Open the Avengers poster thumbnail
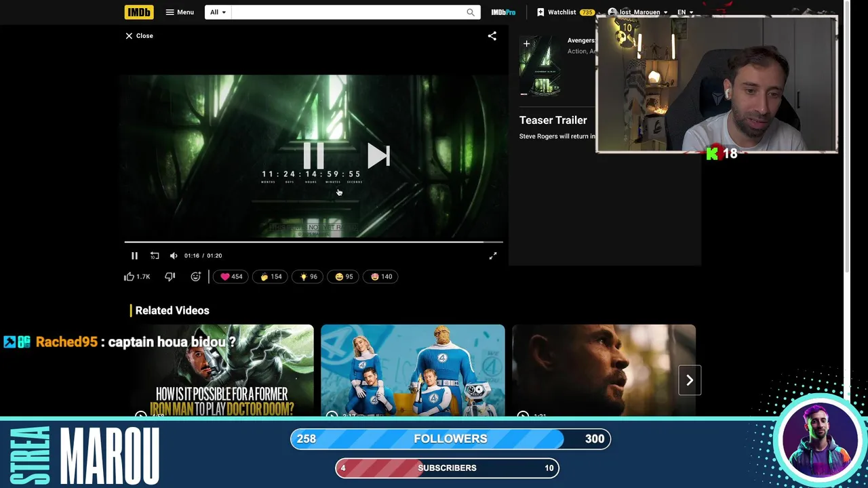This screenshot has width=868, height=488. [540, 66]
